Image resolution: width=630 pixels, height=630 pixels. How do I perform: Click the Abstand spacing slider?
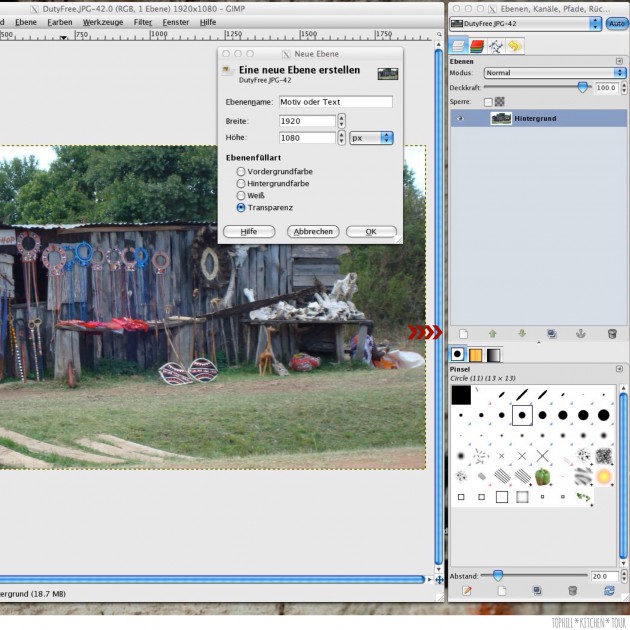(x=534, y=576)
